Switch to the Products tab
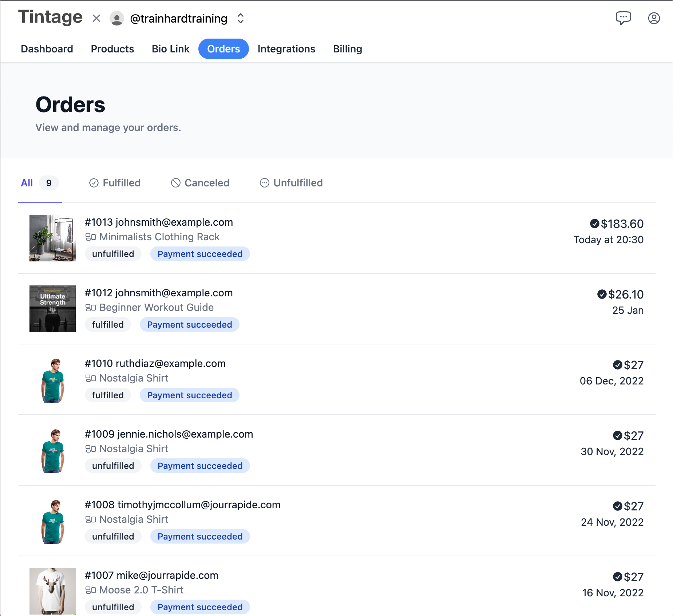673x616 pixels. [x=112, y=49]
